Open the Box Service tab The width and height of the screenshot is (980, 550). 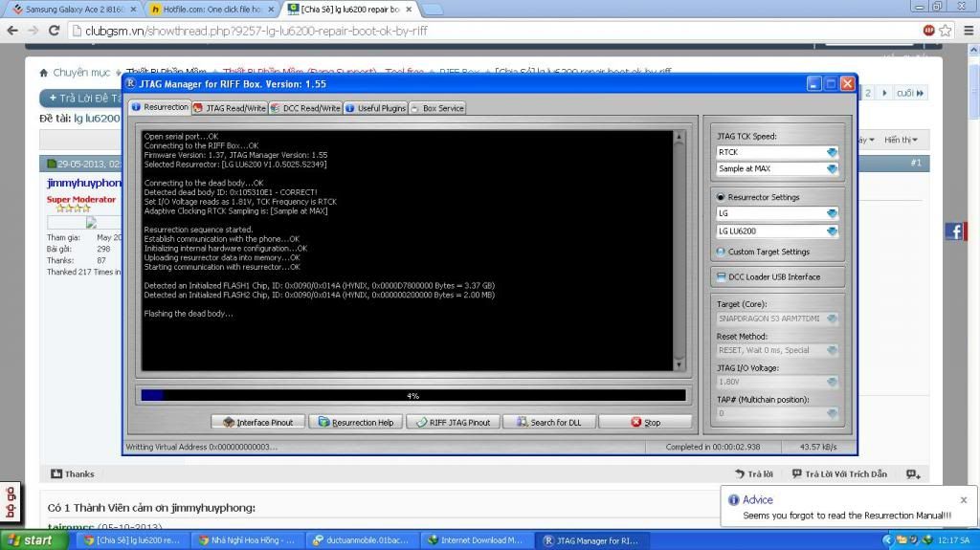coord(436,108)
